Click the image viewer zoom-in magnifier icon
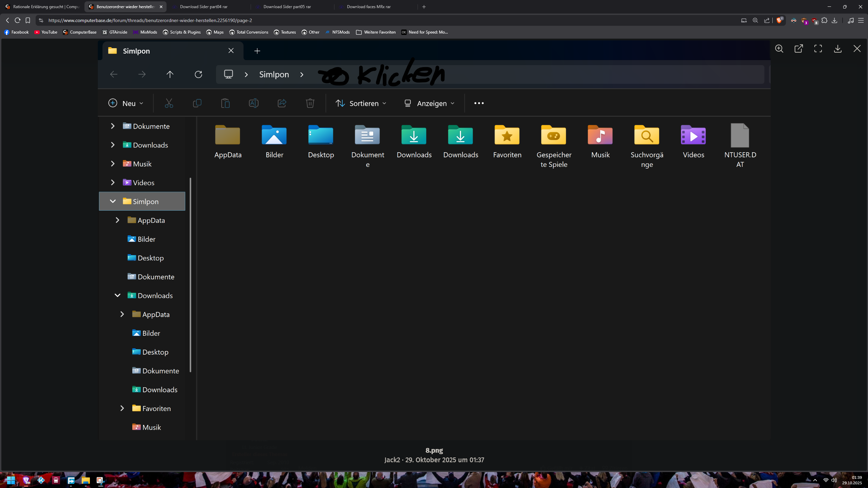Screen dimensions: 868x488 point(779,49)
